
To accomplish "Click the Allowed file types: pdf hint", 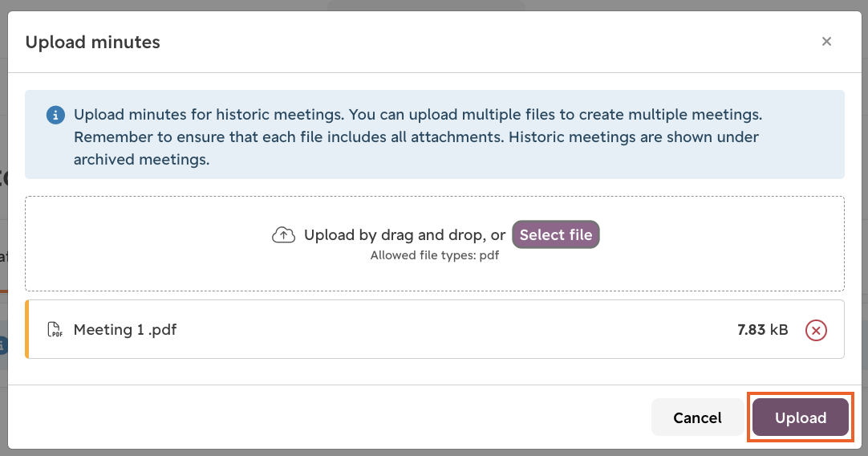I will coord(435,255).
